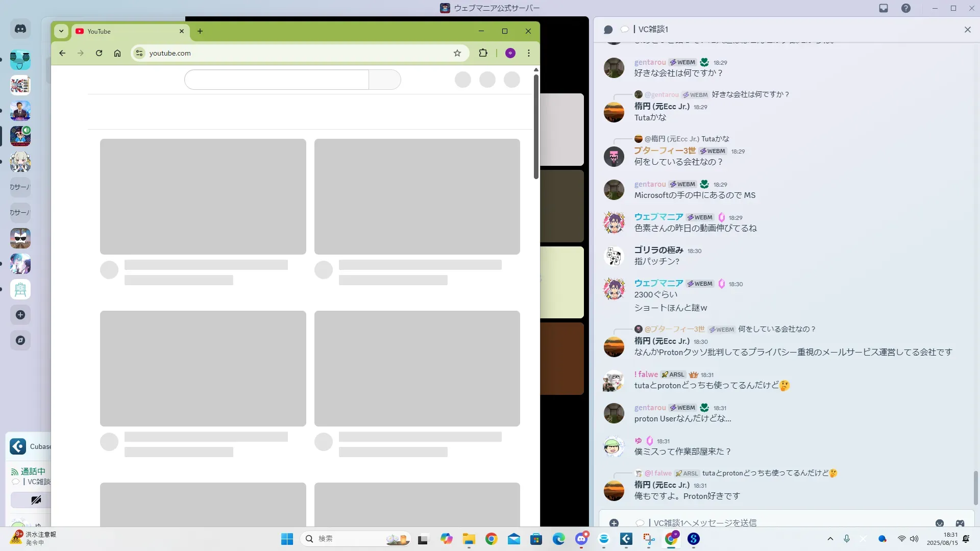The width and height of the screenshot is (980, 551).
Task: Open the discover servers compass icon
Action: [x=20, y=340]
